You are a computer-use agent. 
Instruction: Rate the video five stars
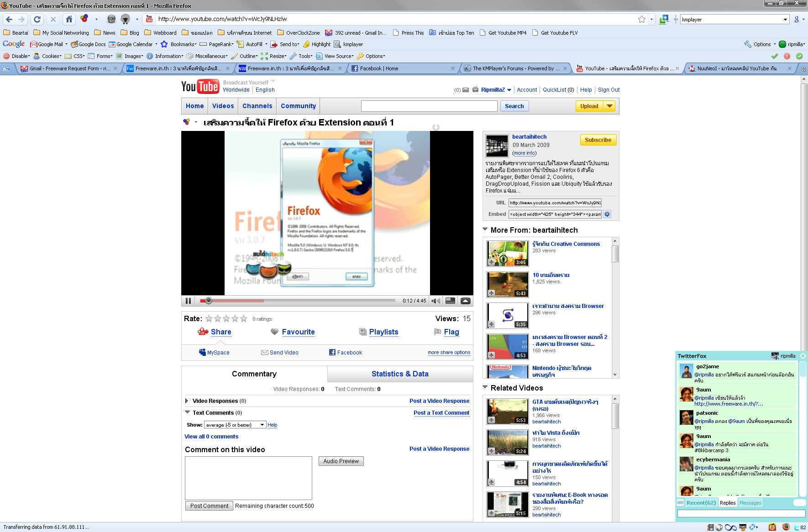(244, 318)
